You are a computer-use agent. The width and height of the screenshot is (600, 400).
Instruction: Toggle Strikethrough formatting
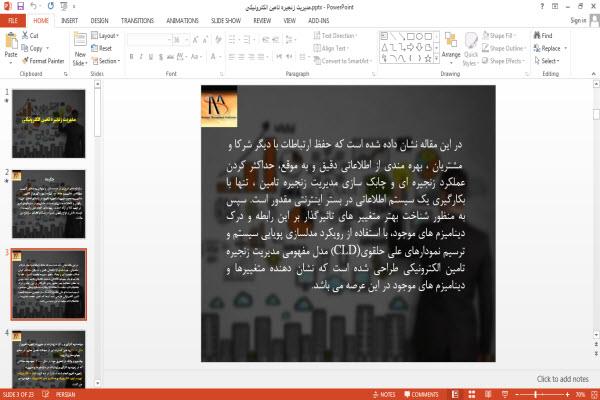click(x=170, y=57)
